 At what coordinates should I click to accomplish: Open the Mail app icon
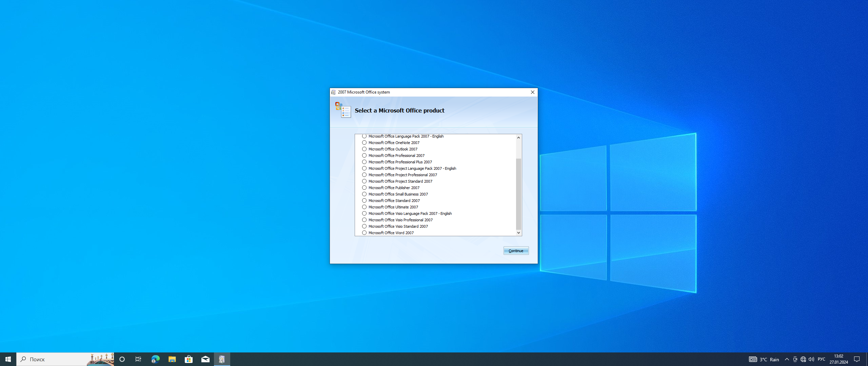coord(205,359)
